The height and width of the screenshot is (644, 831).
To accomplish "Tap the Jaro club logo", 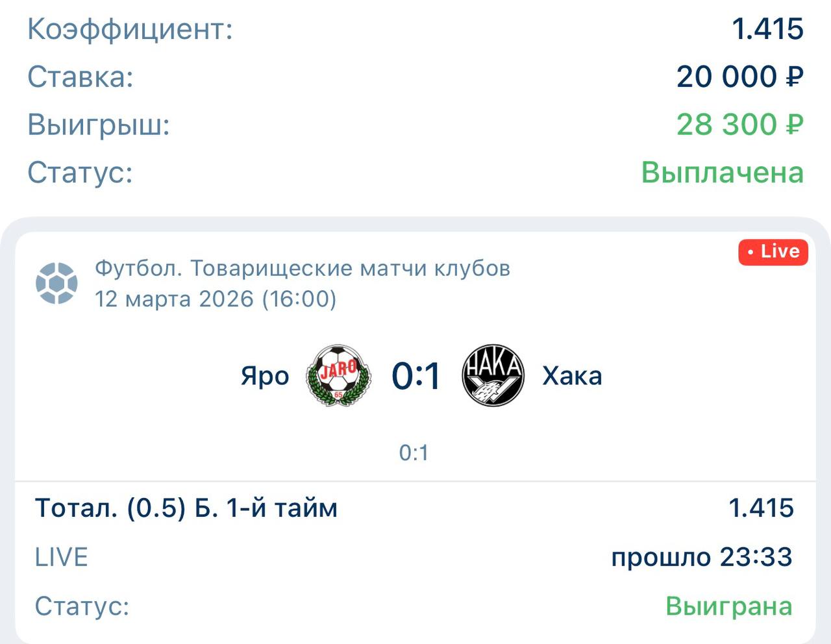I will (338, 376).
